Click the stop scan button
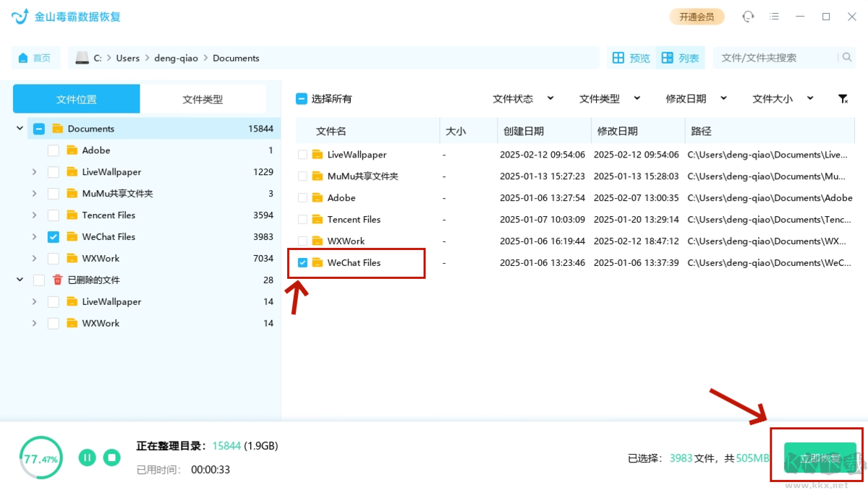This screenshot has height=490, width=868. (x=111, y=457)
